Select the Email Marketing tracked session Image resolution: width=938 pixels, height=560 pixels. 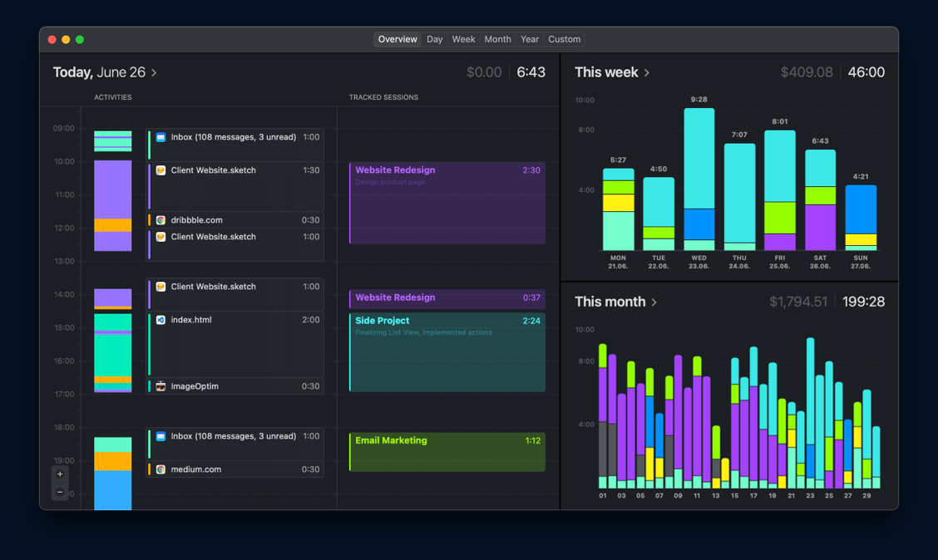447,452
